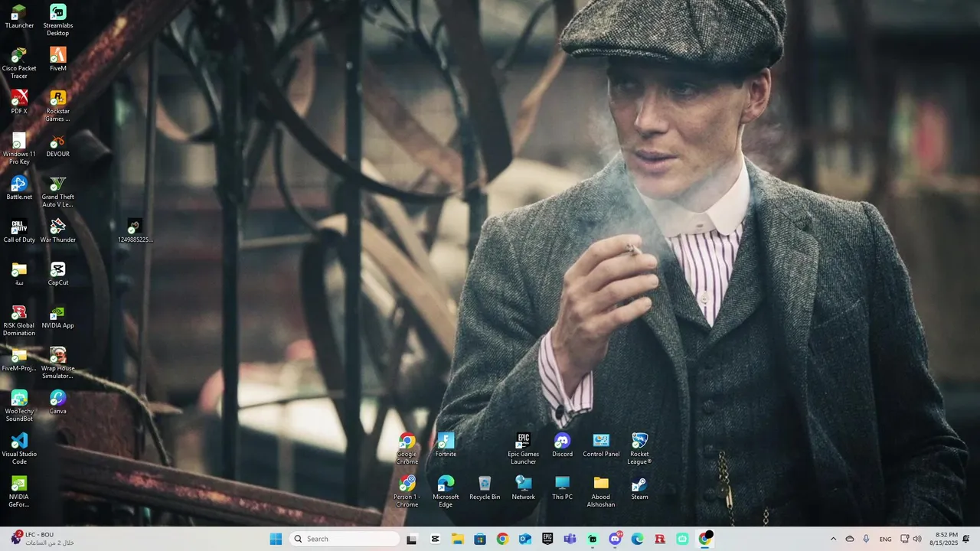The image size is (980, 551).
Task: Open CapCut from the taskbar
Action: tap(435, 539)
